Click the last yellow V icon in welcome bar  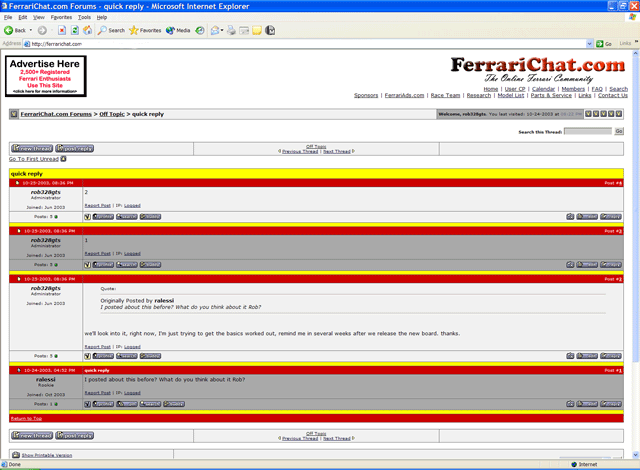pos(619,114)
